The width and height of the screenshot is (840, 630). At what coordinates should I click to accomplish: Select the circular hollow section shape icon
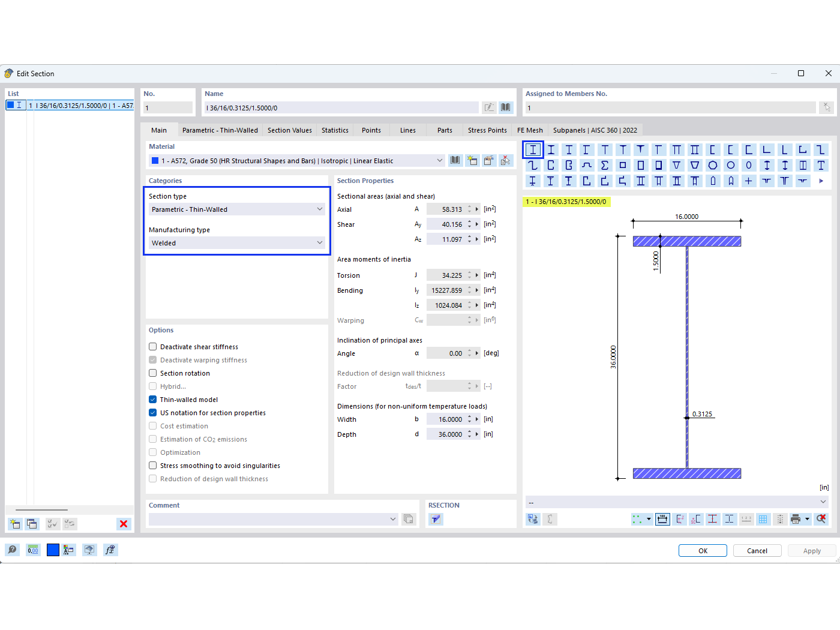(731, 165)
